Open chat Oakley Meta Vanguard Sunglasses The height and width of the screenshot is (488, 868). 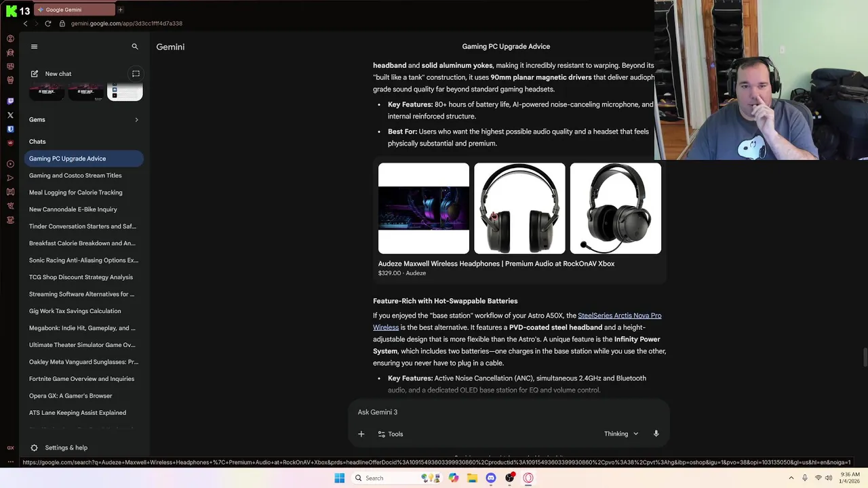pos(83,362)
